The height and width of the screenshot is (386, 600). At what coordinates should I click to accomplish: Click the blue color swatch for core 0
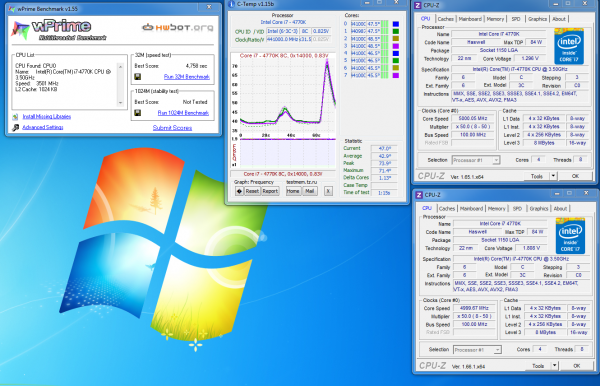(396, 24)
